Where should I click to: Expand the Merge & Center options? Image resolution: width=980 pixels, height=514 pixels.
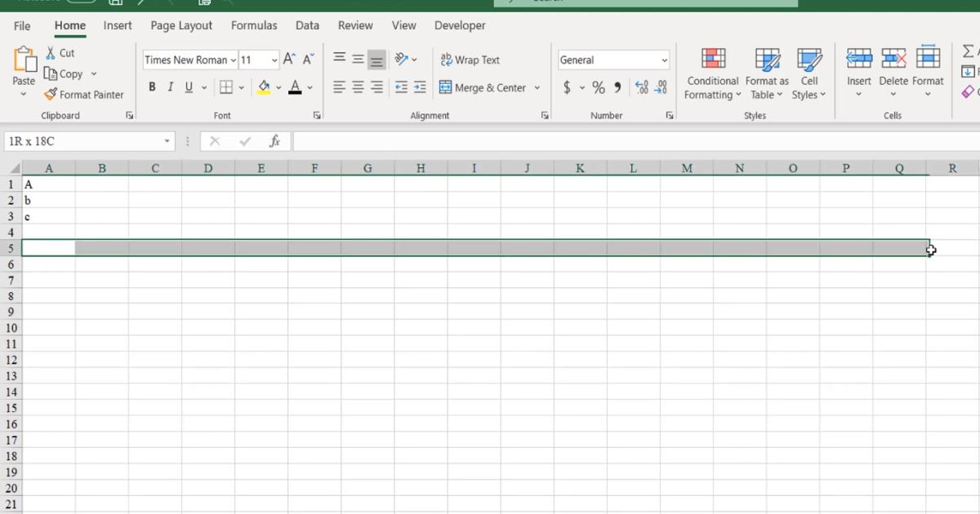pyautogui.click(x=537, y=87)
